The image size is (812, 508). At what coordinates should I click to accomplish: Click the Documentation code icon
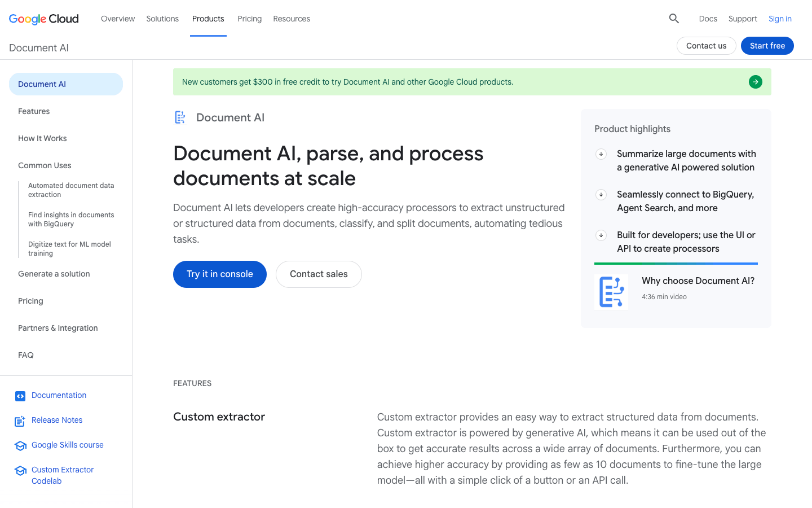pyautogui.click(x=20, y=396)
